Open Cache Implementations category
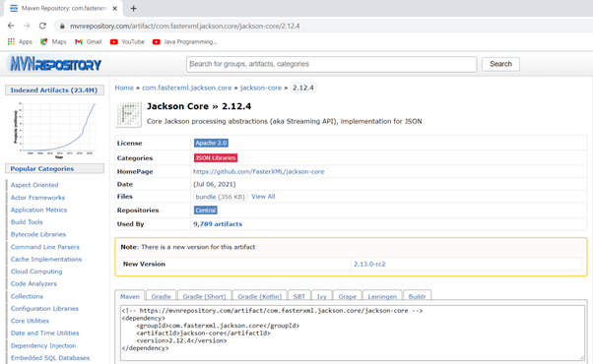Screen dimensions: 593x364 coord(46,259)
